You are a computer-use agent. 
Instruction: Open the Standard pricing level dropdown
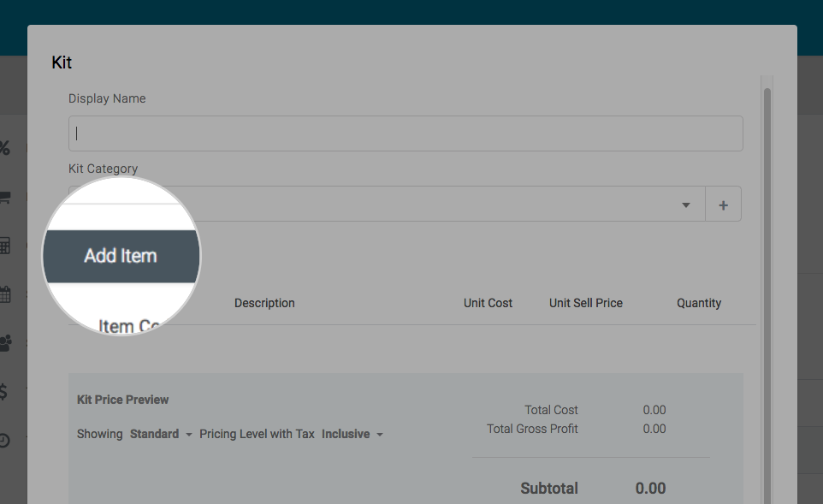[x=161, y=435]
